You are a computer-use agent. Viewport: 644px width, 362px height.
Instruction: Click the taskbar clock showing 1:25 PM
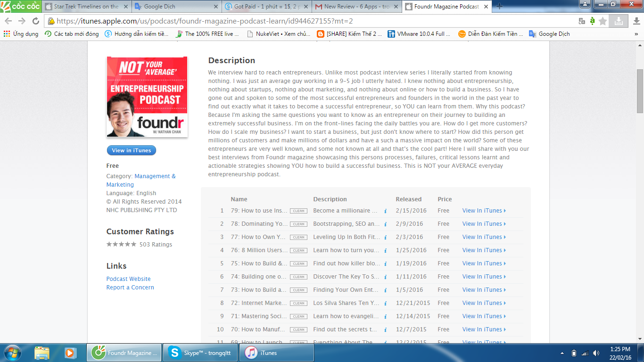[619, 353]
